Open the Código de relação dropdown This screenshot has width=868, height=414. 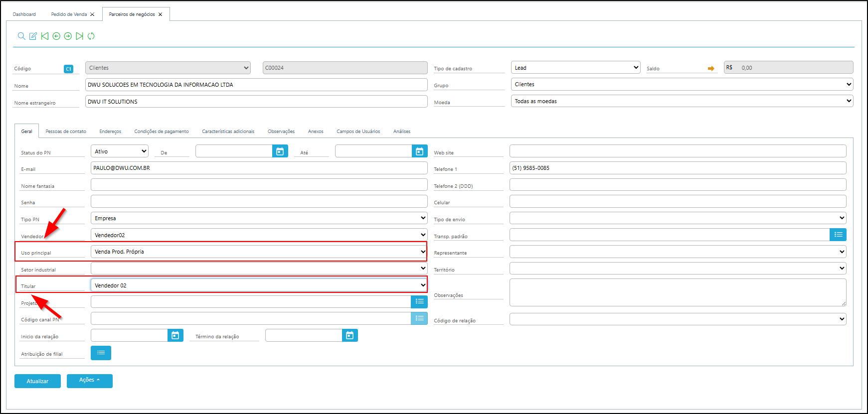[678, 319]
